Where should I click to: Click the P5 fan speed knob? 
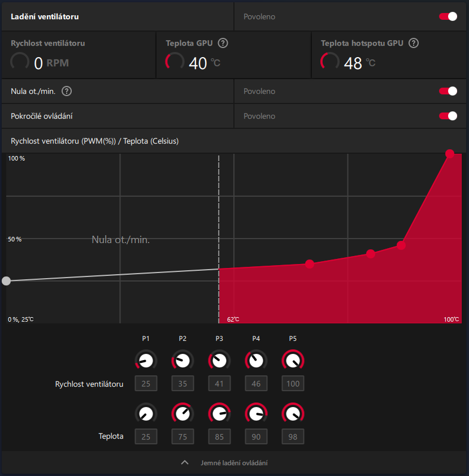[293, 361]
